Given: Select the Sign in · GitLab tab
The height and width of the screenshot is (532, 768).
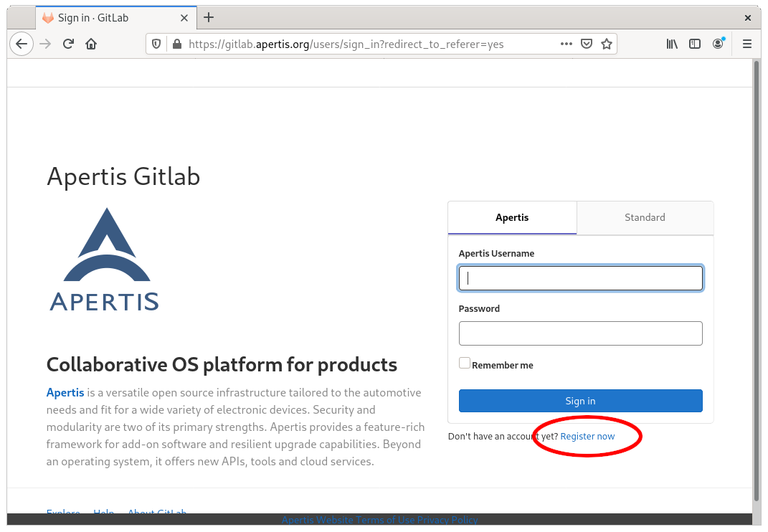Looking at the screenshot, I should 116,18.
